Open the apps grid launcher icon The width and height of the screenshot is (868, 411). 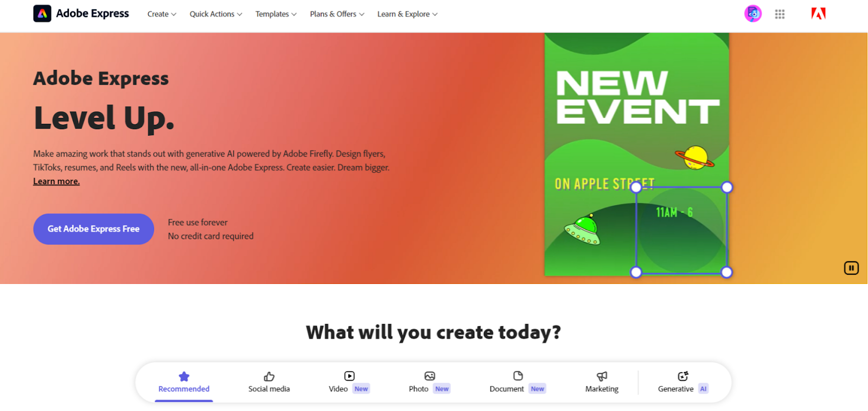click(780, 14)
